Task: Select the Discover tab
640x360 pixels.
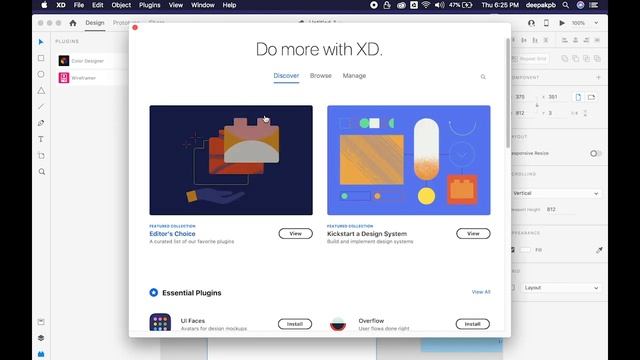Action: 286,76
